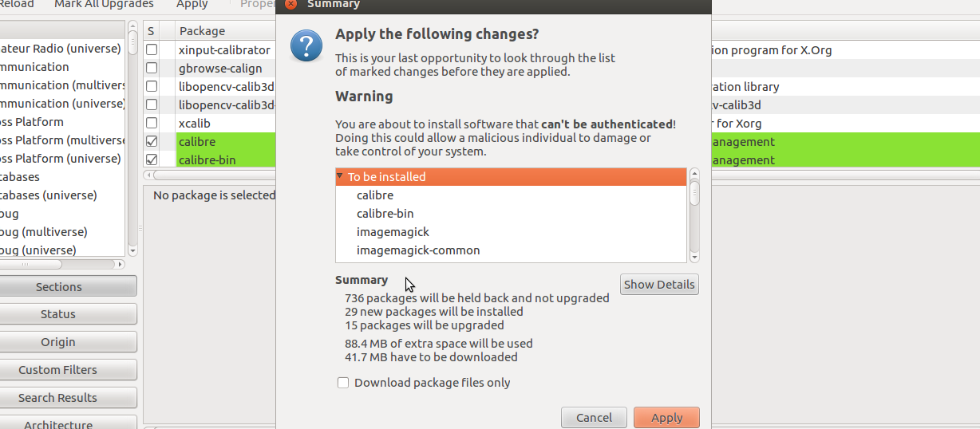980x429 pixels.
Task: Select calibre-bin in the install list
Action: tap(385, 214)
